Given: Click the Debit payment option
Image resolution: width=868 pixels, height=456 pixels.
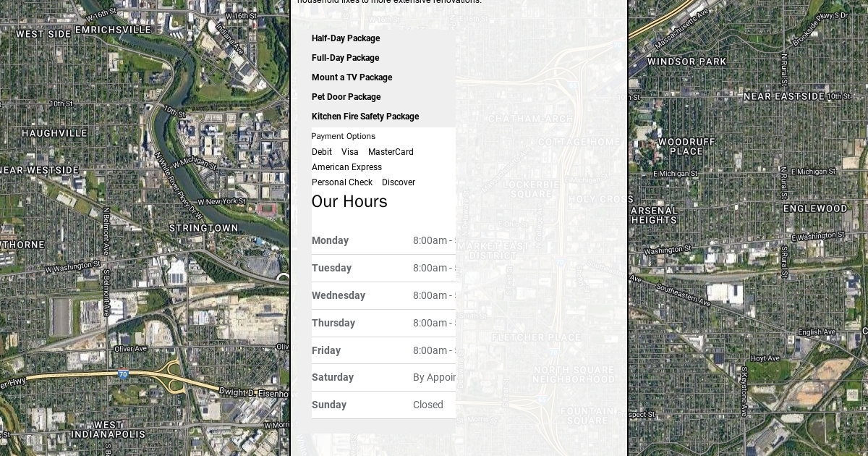Looking at the screenshot, I should point(322,152).
